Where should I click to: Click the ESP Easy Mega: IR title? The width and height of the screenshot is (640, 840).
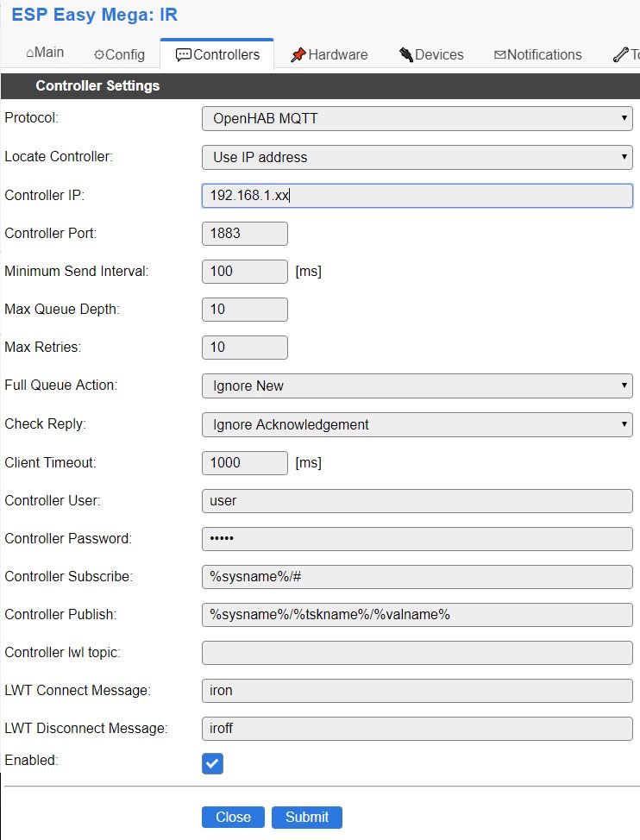click(x=94, y=15)
